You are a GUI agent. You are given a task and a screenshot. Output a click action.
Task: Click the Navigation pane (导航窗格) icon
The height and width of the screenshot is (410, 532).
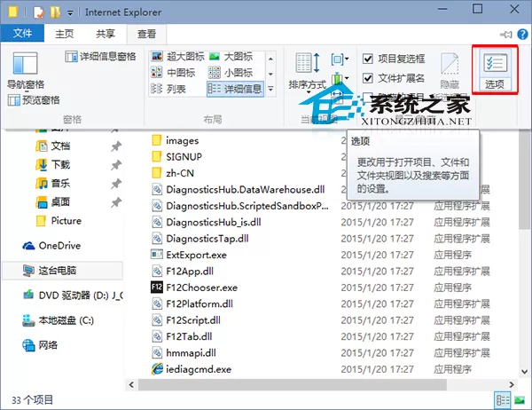(x=25, y=63)
